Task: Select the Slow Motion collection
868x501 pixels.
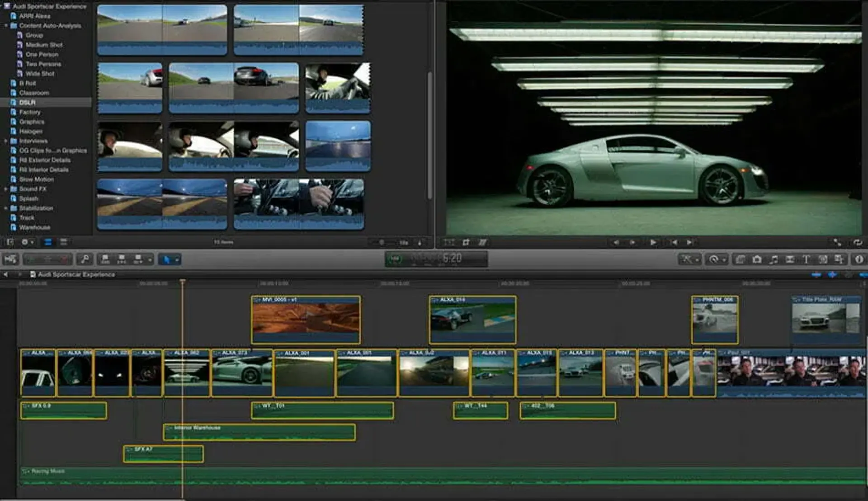Action: [x=36, y=180]
